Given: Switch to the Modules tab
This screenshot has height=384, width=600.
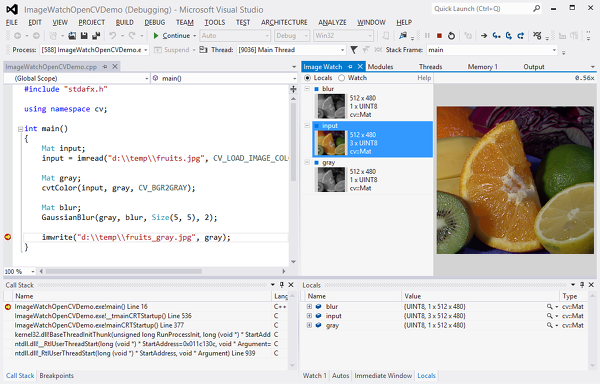Looking at the screenshot, I should click(x=380, y=67).
